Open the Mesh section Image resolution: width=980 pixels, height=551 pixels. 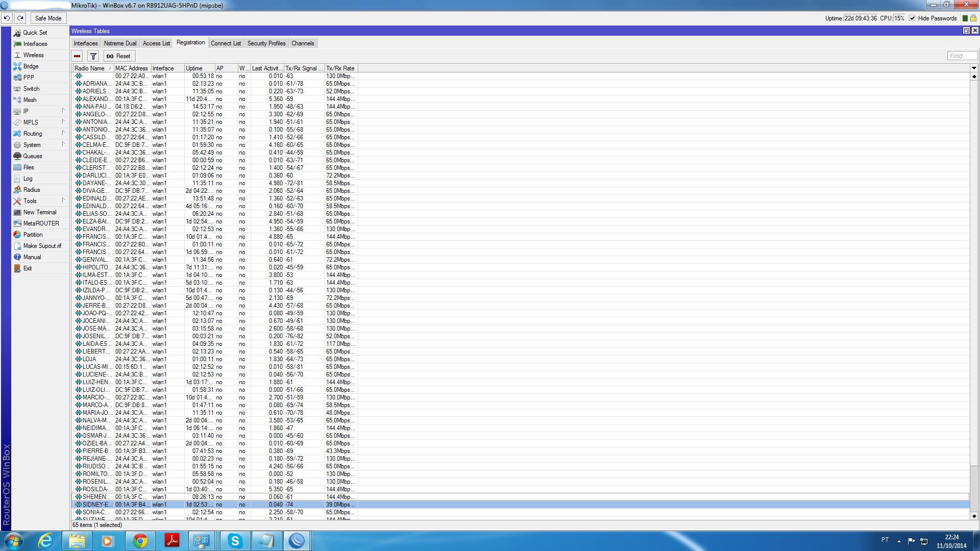tap(30, 100)
